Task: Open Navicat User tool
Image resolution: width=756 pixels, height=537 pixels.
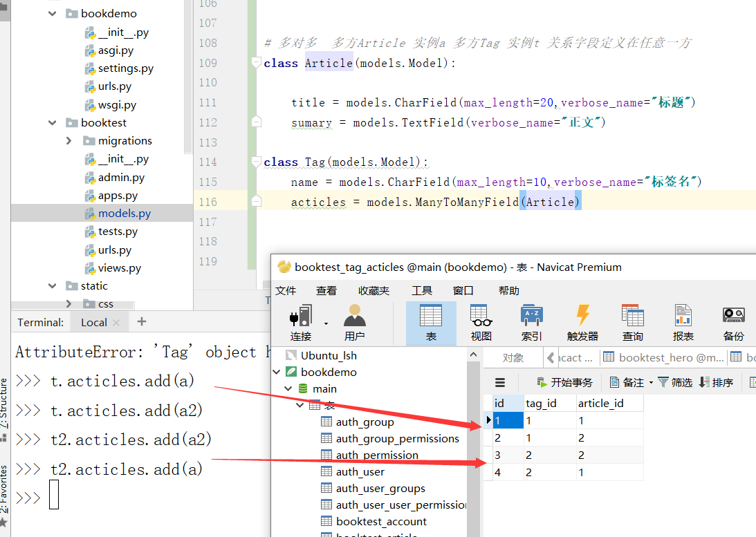Action: coord(354,323)
